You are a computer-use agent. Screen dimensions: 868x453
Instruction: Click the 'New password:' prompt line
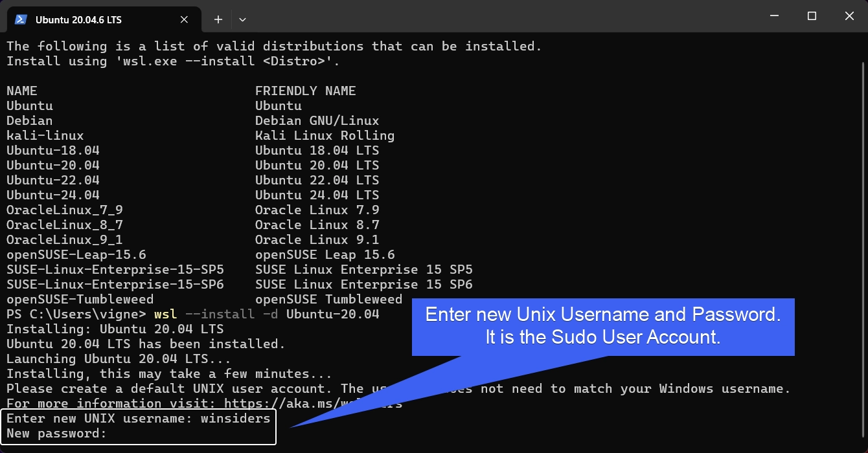click(x=56, y=434)
